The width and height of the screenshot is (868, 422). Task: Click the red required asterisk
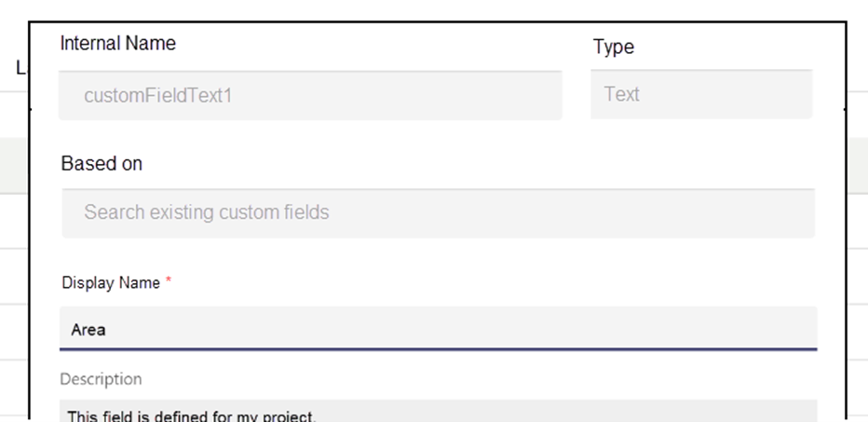click(169, 282)
